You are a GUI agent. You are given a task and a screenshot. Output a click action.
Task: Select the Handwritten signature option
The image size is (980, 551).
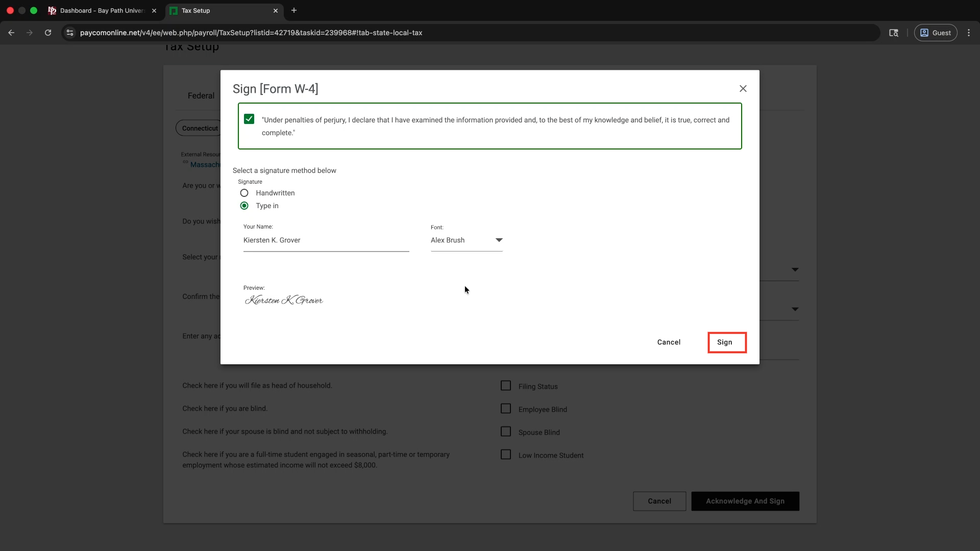pos(244,193)
